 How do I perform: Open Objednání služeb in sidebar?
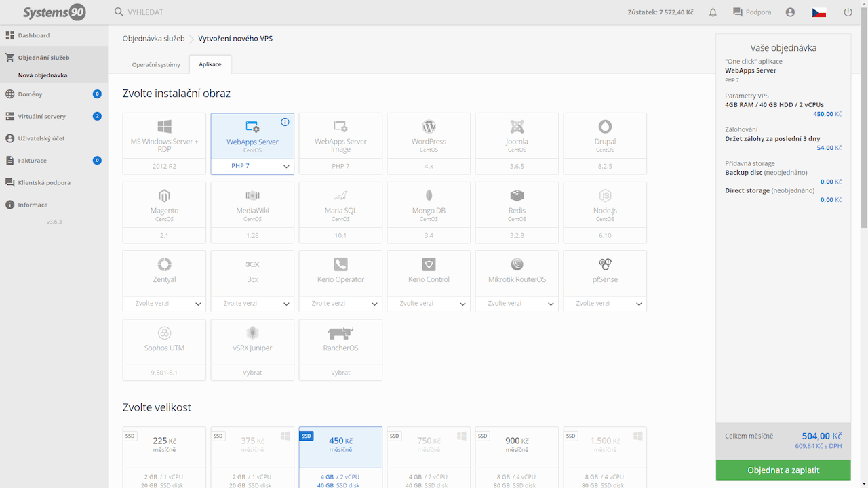tap(54, 58)
